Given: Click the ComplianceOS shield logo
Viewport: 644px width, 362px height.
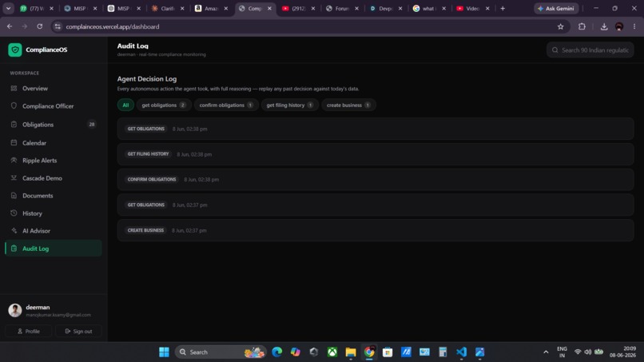Looking at the screenshot, I should 15,50.
